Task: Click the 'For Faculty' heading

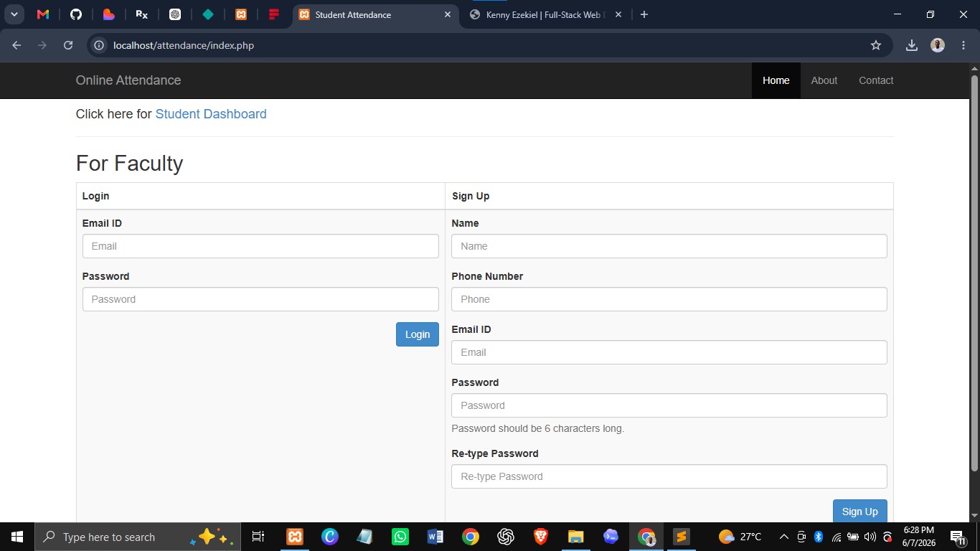Action: pyautogui.click(x=130, y=164)
